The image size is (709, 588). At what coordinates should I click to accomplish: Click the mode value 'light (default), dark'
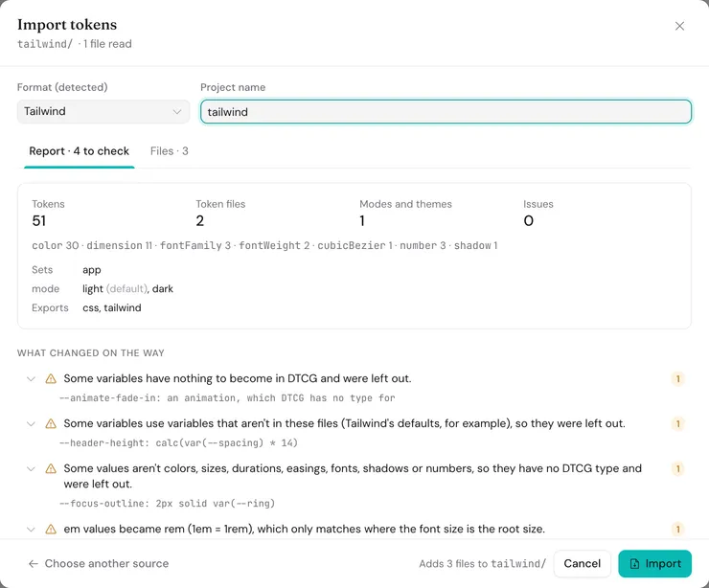(127, 289)
